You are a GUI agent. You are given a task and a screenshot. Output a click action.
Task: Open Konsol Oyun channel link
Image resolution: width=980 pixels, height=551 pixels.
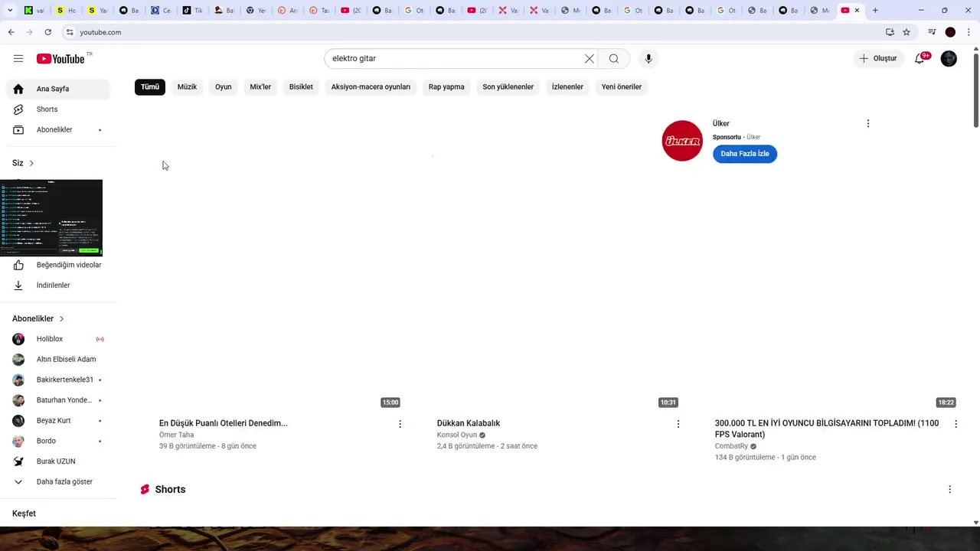click(x=457, y=435)
